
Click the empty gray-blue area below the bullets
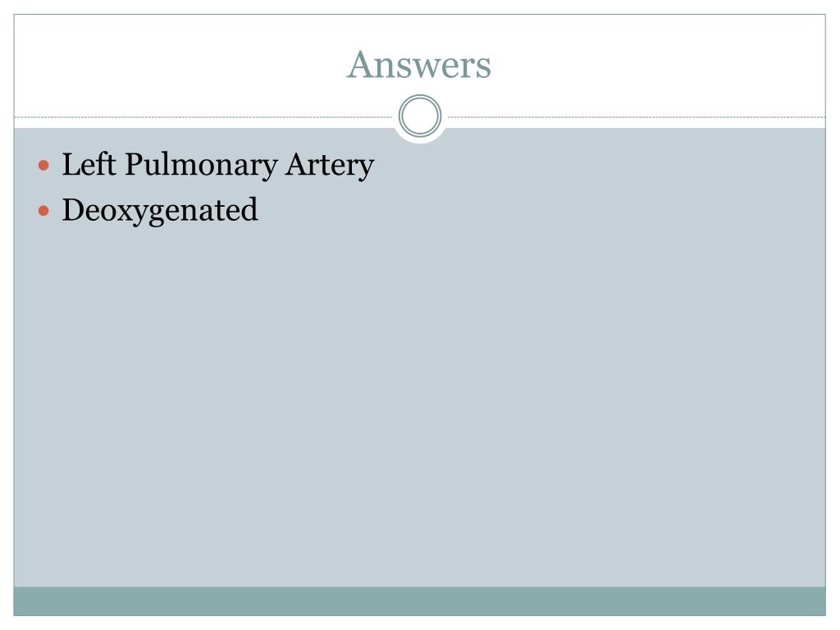pyautogui.click(x=419, y=407)
